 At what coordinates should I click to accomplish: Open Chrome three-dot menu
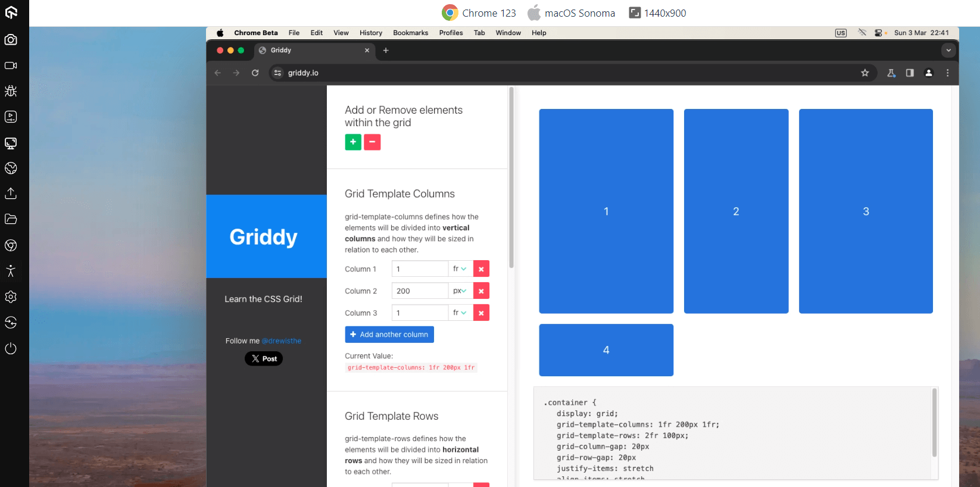pos(948,73)
